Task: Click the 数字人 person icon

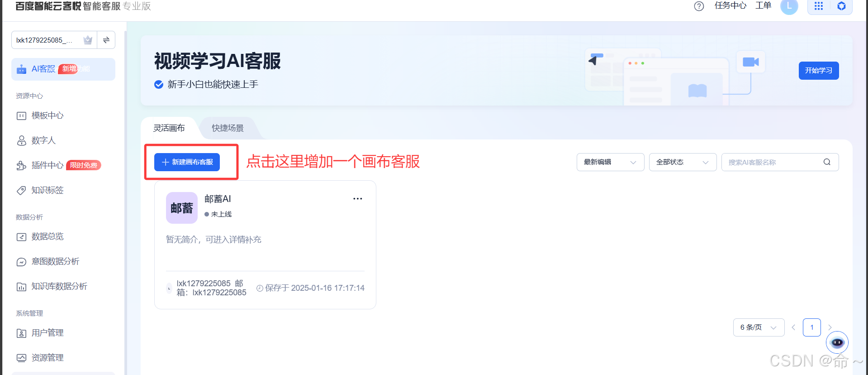Action: coord(21,141)
